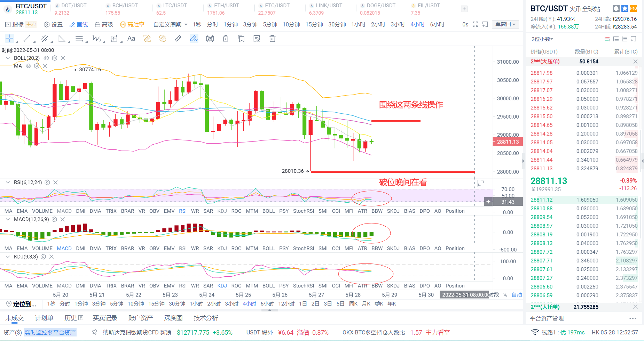Select the 1小时 timeframe in top bar
The width and height of the screenshot is (644, 341).
358,24
